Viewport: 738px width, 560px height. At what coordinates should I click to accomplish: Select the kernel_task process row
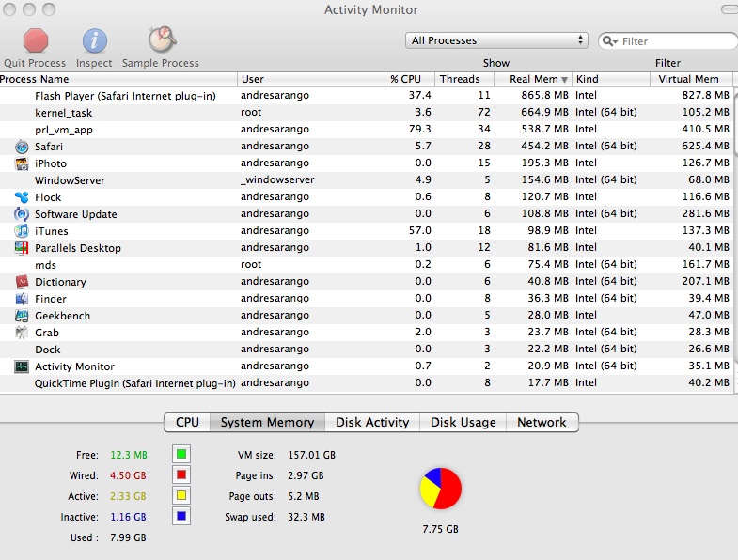tap(366, 113)
